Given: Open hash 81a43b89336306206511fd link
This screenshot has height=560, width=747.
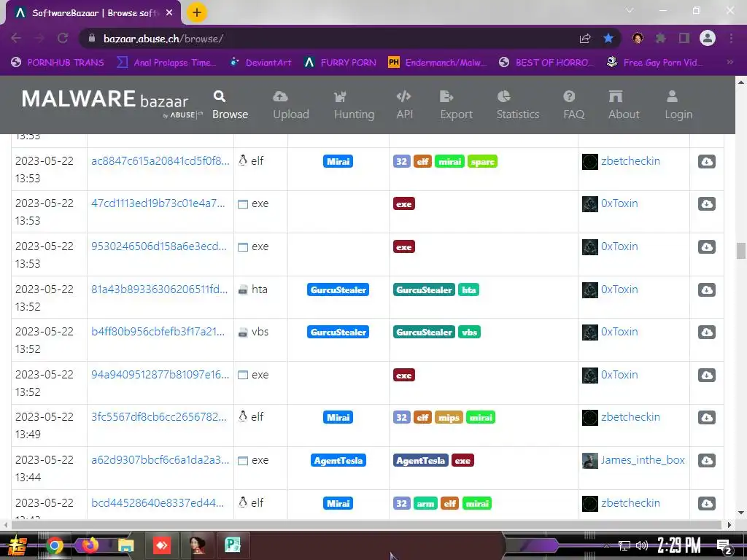Looking at the screenshot, I should pos(159,289).
